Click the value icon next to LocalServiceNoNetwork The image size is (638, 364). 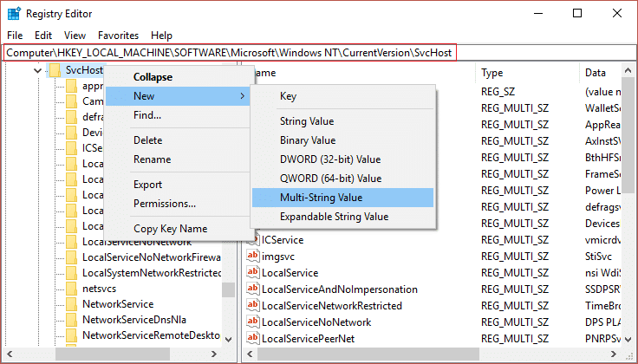252,322
